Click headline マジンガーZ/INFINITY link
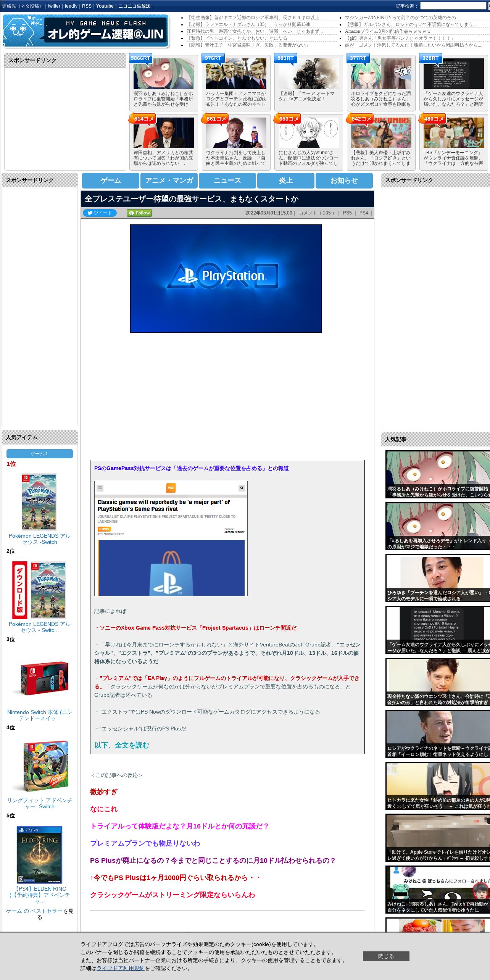 point(402,18)
